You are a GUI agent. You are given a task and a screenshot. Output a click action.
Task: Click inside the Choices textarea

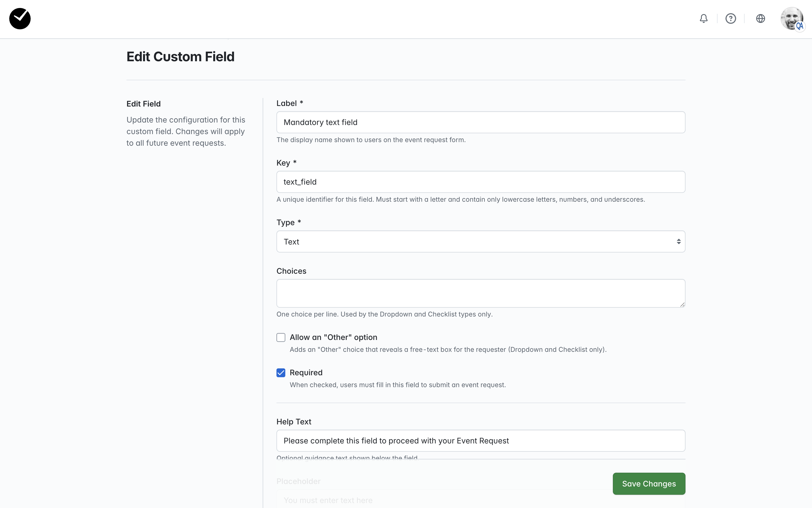tap(481, 293)
